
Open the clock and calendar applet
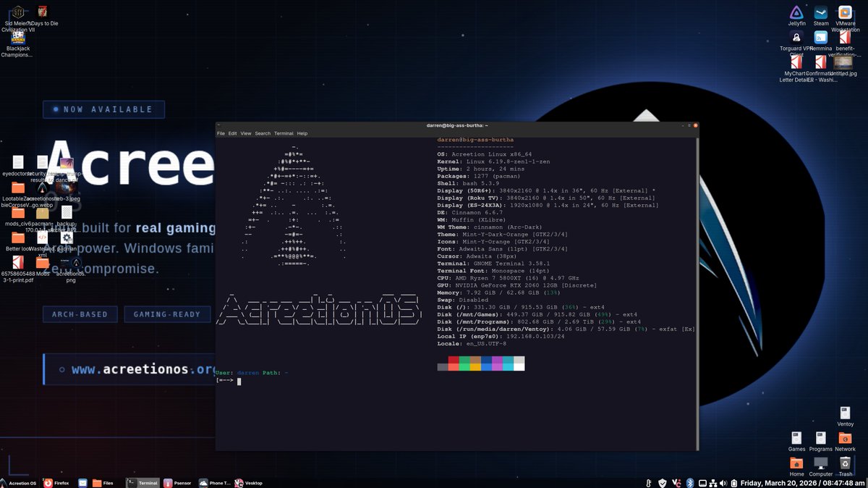tap(803, 483)
